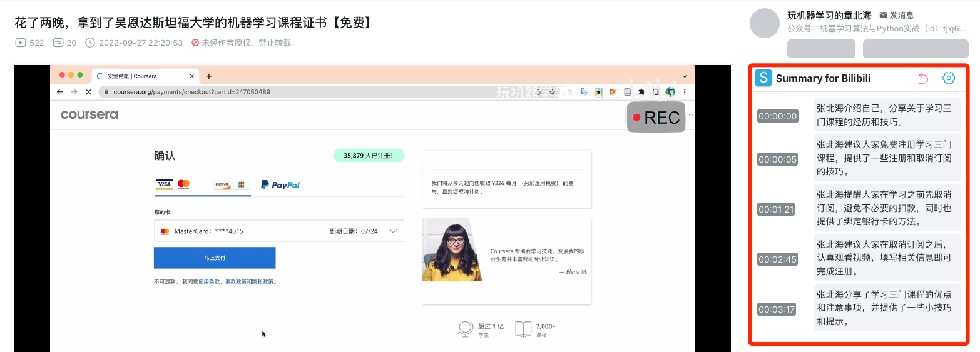Open the extensions puzzle icon in the video browser
Image resolution: width=980 pixels, height=352 pixels.
pos(641,92)
